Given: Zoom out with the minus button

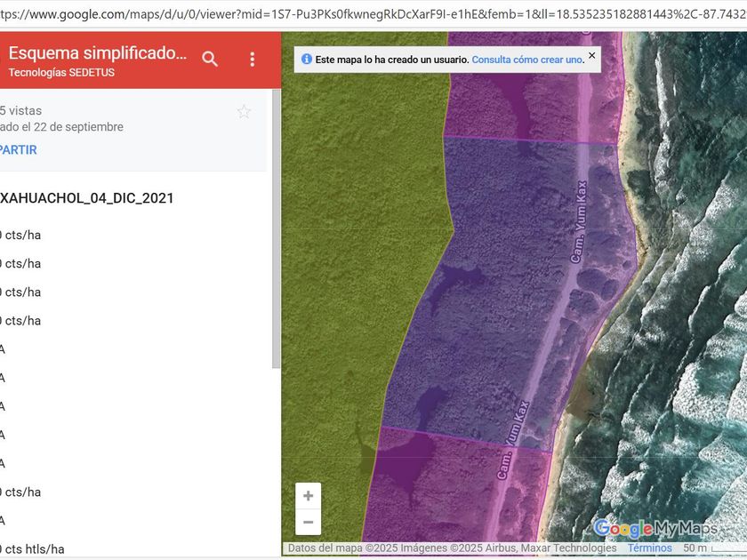Looking at the screenshot, I should 308,522.
